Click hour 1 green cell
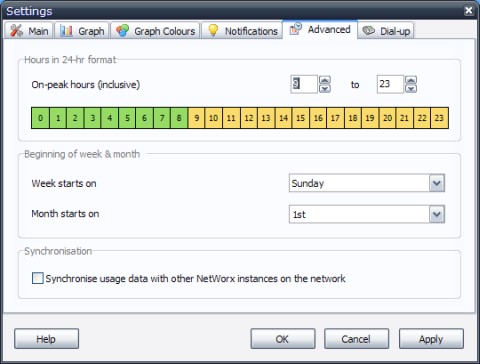 pos(58,118)
